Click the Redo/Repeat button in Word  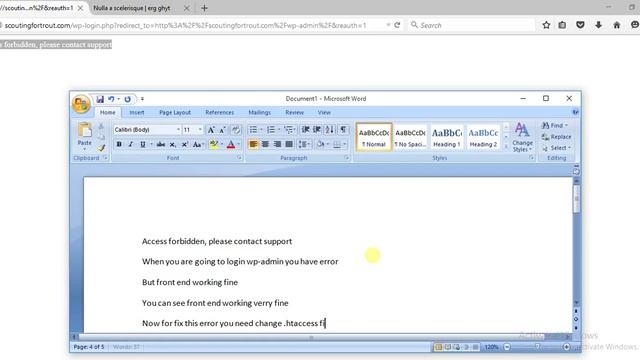127,99
